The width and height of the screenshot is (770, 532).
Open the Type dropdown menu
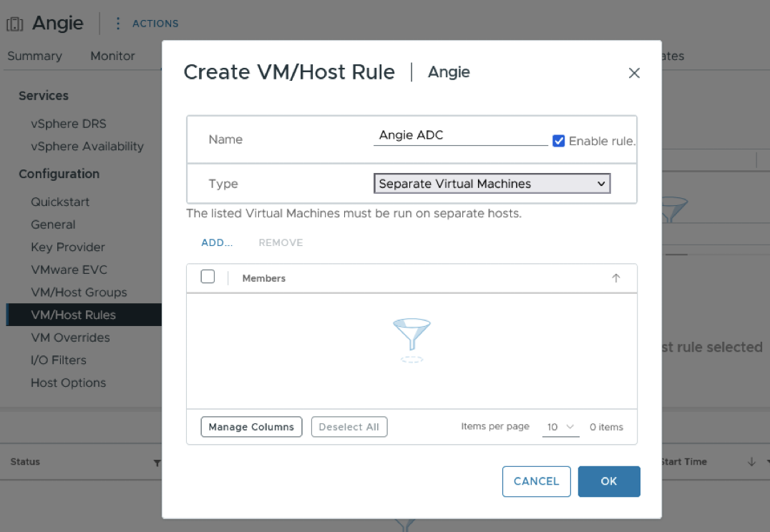(x=492, y=184)
